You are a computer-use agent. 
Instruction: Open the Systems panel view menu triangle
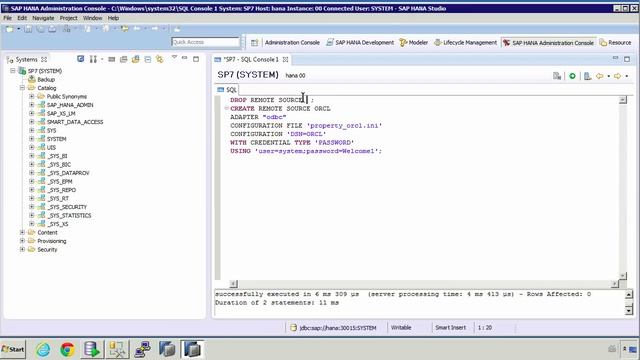174,57
